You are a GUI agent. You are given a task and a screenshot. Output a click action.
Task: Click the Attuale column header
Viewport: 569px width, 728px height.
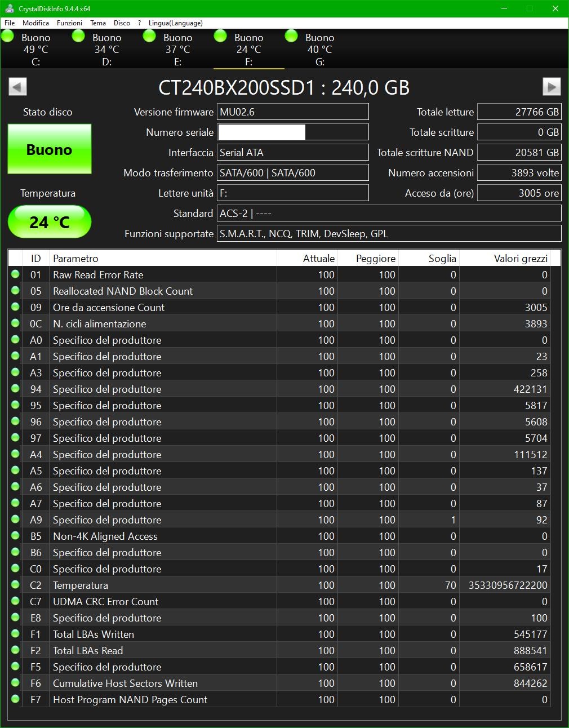click(307, 258)
